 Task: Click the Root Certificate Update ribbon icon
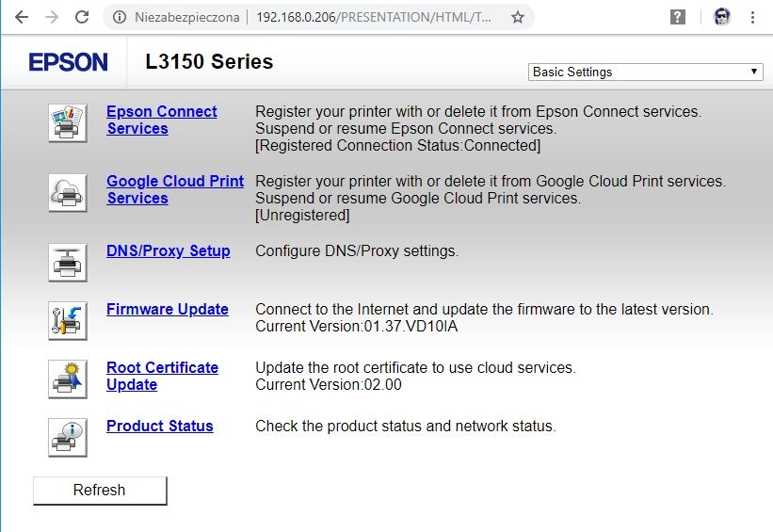68,379
